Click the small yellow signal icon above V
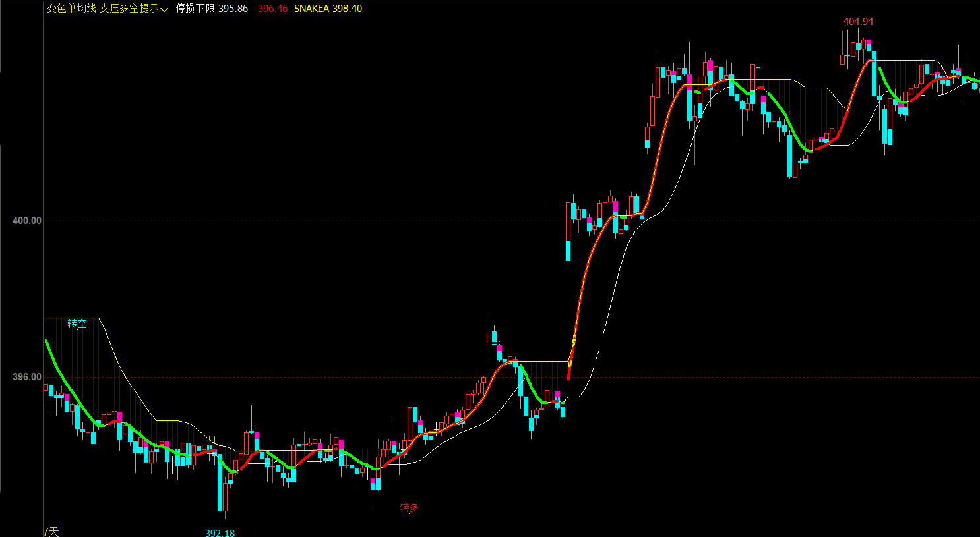The height and width of the screenshot is (537, 980). tap(574, 341)
